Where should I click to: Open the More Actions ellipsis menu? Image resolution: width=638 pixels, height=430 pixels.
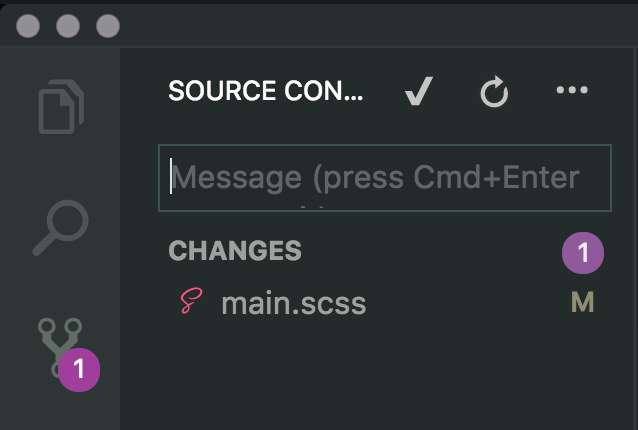(572, 90)
